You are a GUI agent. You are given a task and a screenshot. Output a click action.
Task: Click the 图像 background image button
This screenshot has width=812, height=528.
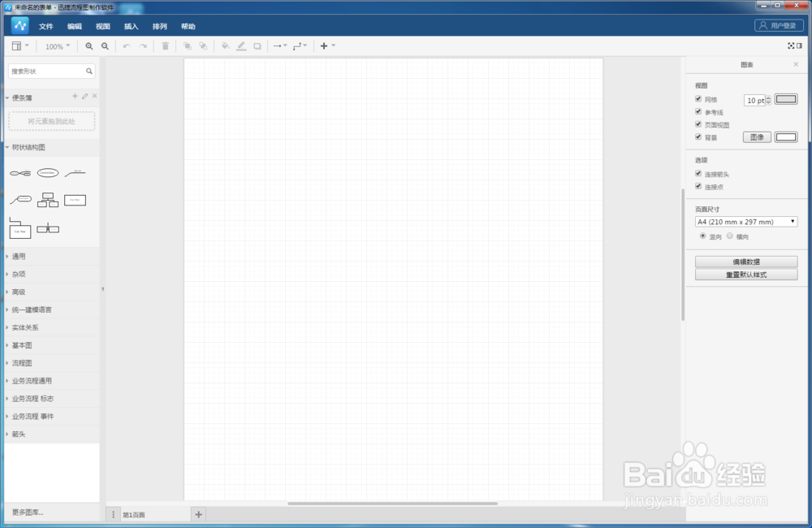click(757, 136)
